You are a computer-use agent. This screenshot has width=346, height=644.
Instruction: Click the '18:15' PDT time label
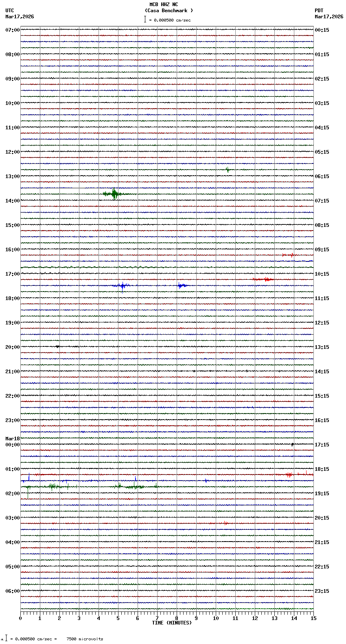[322, 469]
